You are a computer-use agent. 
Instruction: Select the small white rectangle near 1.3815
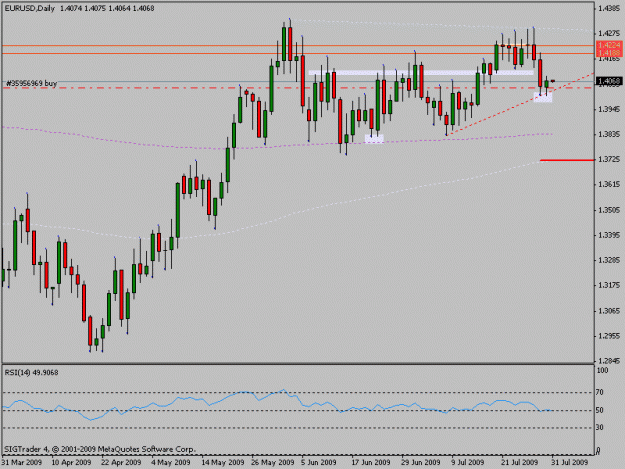374,139
